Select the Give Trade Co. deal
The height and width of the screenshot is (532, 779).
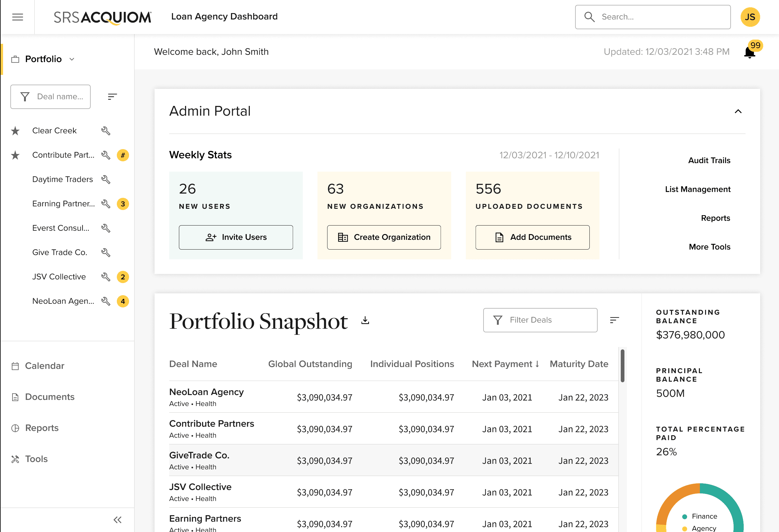(60, 252)
